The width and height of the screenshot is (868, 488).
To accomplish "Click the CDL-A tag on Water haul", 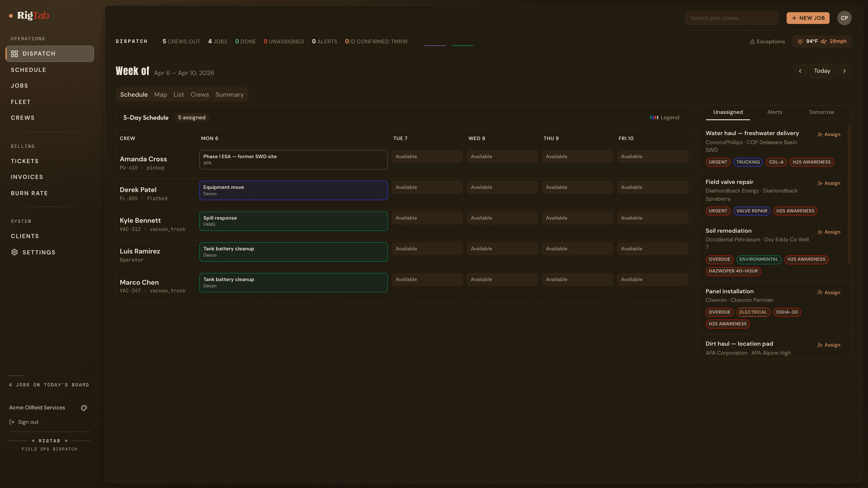I will pos(776,162).
